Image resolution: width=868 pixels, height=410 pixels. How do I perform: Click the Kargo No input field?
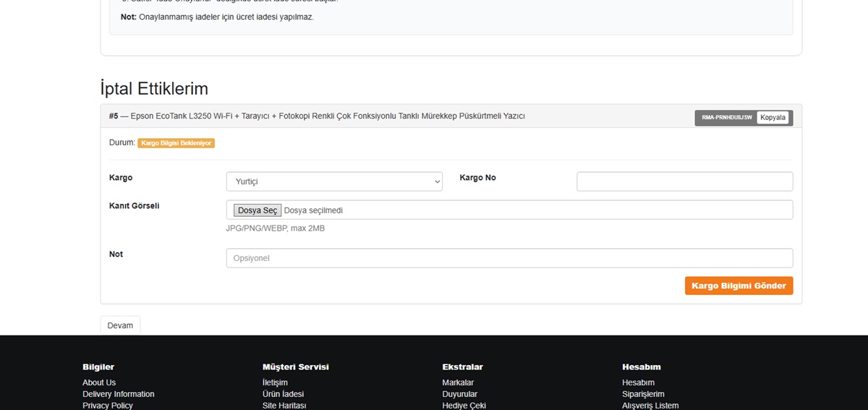click(x=684, y=181)
